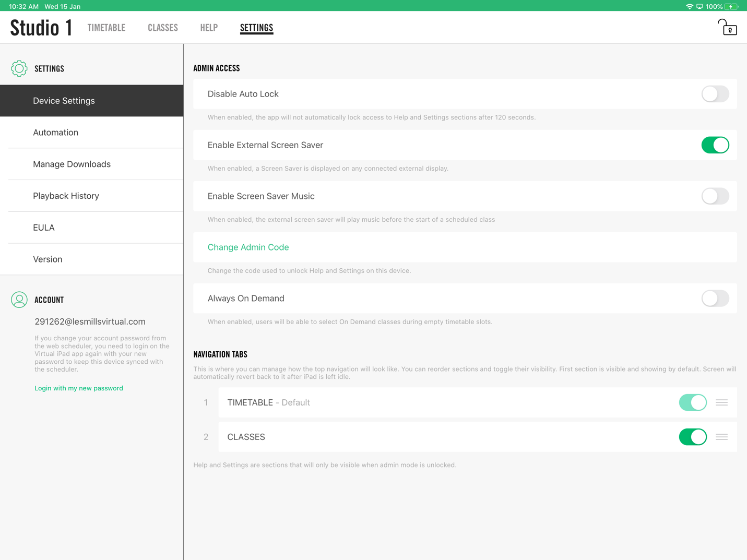The height and width of the screenshot is (560, 747).
Task: Open the CLASSES tab in top navigation
Action: 163,28
